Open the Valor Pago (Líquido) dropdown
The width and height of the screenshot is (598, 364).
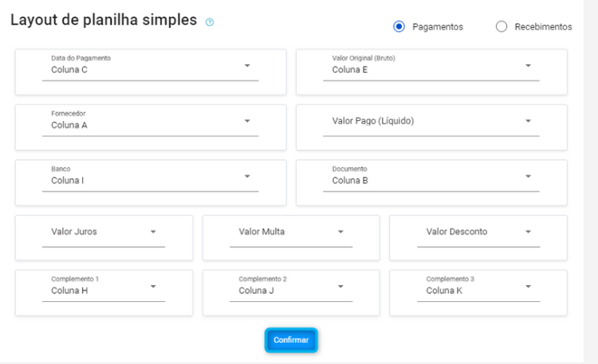tap(431, 121)
